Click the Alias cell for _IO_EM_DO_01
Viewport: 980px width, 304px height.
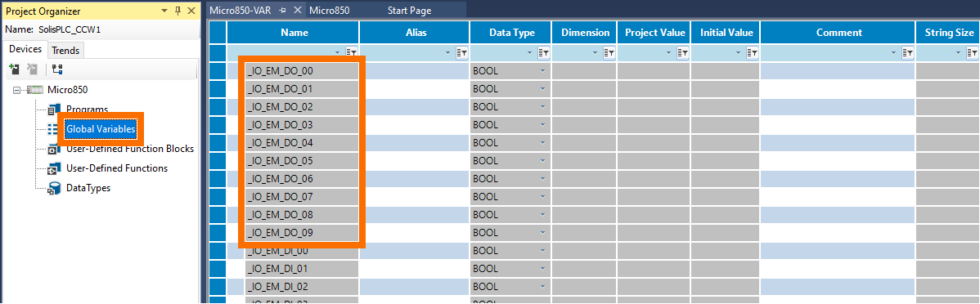415,88
